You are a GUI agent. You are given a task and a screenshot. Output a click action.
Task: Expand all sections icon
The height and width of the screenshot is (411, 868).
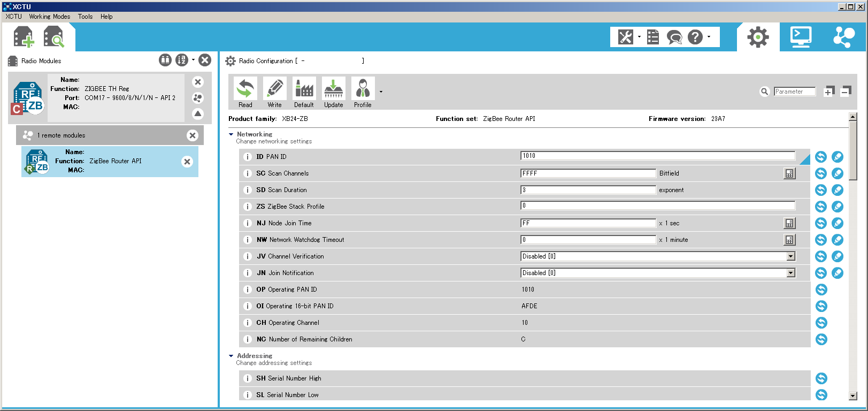click(829, 92)
